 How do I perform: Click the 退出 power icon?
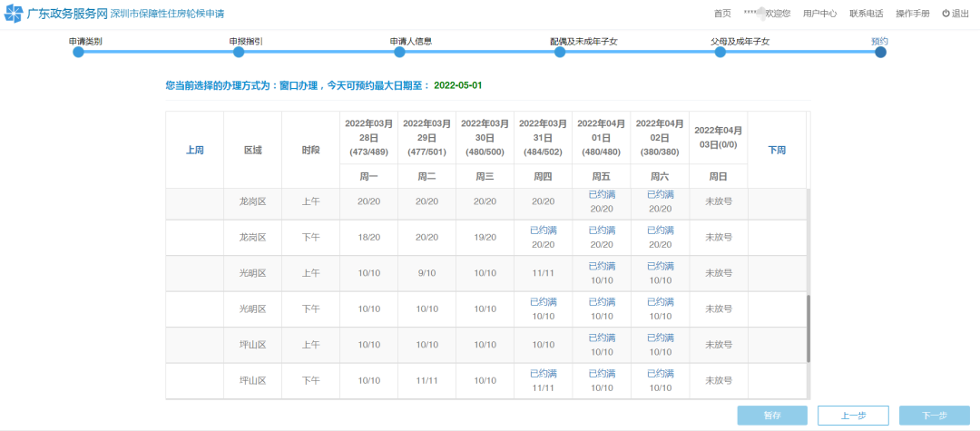click(x=946, y=14)
